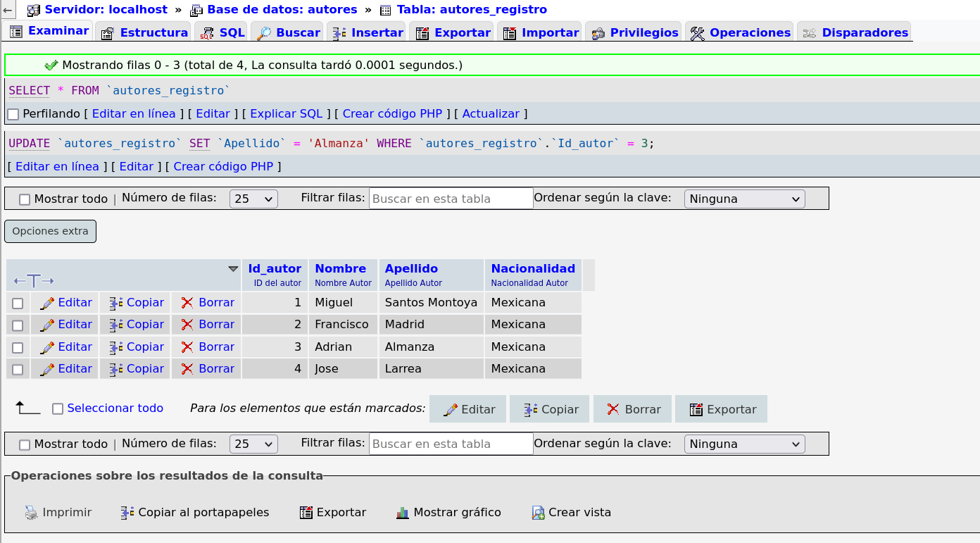Click the pencil edit icon for Miguel's row
Image resolution: width=980 pixels, height=543 pixels.
tap(47, 303)
